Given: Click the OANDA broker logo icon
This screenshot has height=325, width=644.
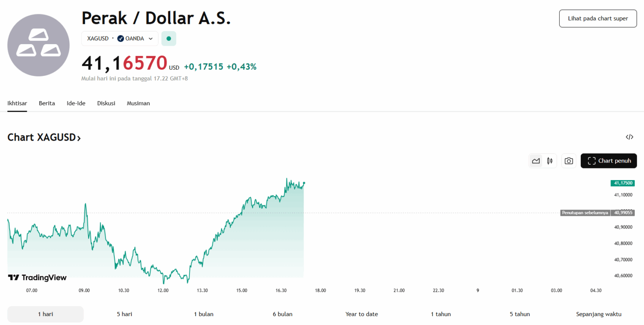Looking at the screenshot, I should (x=120, y=39).
